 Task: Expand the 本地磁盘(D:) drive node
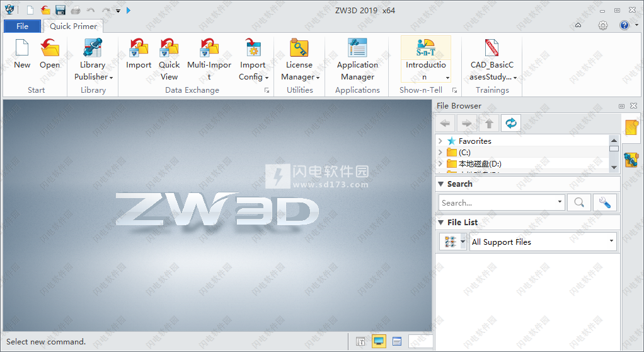click(440, 163)
